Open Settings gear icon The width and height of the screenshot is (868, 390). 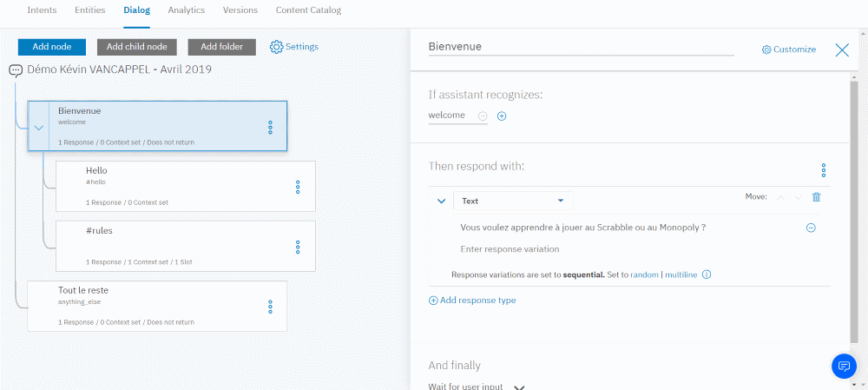276,47
